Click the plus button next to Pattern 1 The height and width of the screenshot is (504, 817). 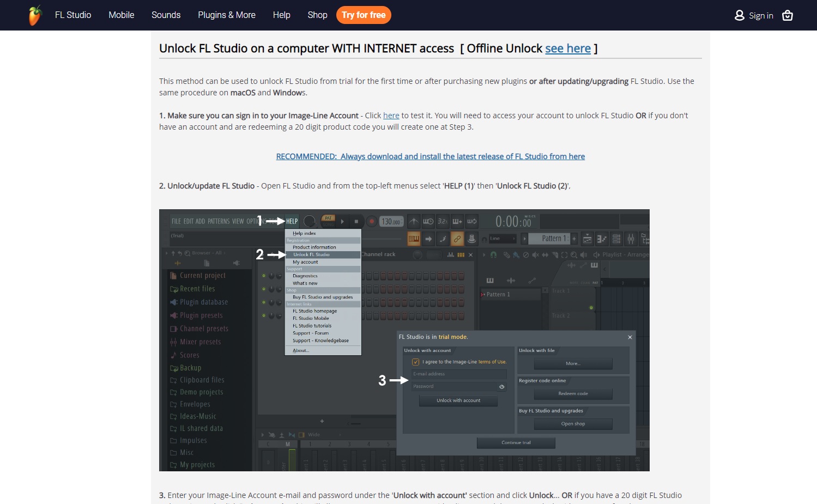click(x=574, y=239)
